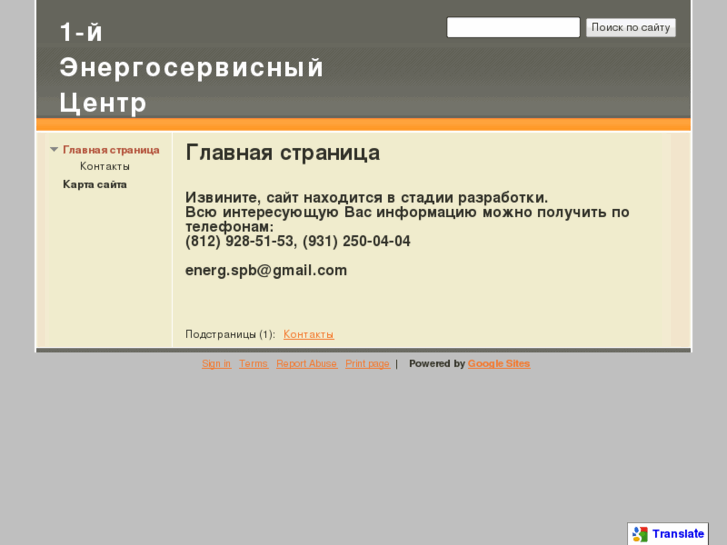
Task: Click the Translate button label
Action: pos(678,534)
